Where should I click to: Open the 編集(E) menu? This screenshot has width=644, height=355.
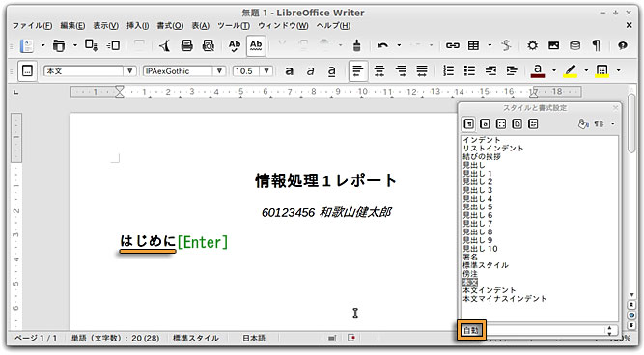tap(72, 26)
